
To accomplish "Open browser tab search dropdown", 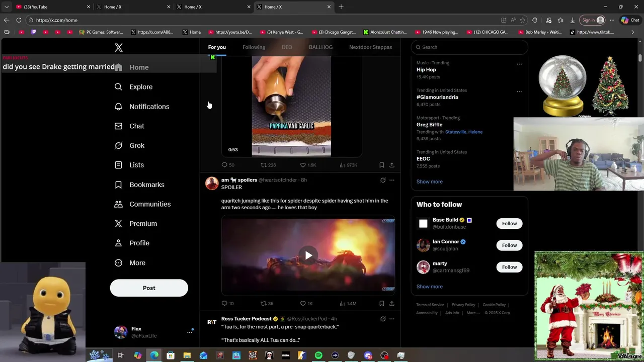I will pyautogui.click(x=7, y=7).
